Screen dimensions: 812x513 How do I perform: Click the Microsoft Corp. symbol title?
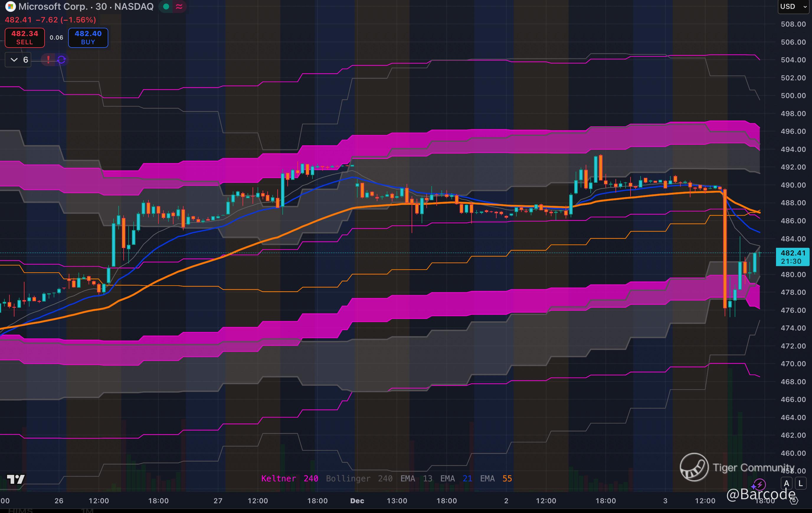coord(53,6)
